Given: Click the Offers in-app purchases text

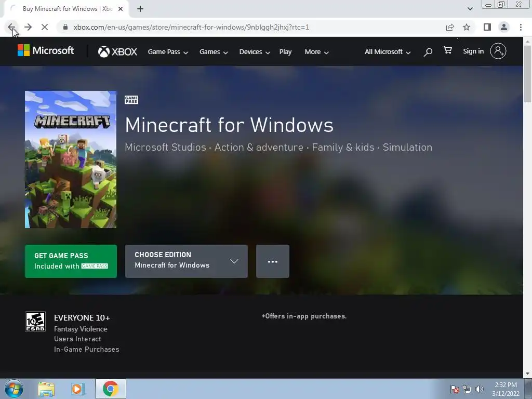Looking at the screenshot, I should coord(304,316).
